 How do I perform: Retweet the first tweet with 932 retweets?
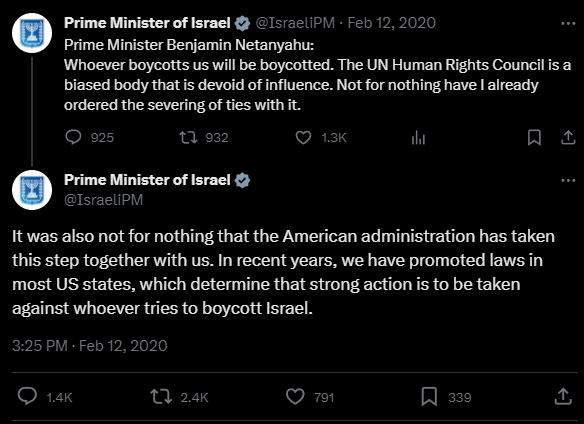tap(188, 137)
